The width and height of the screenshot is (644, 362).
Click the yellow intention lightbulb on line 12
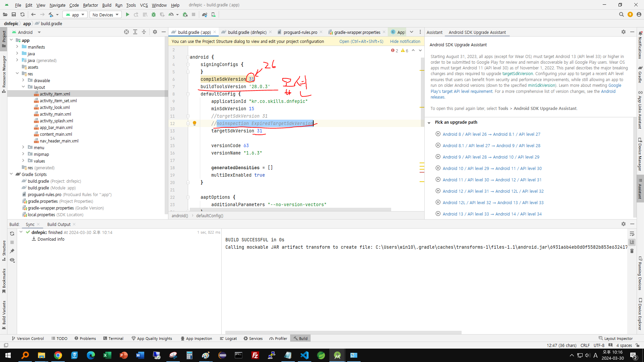click(x=194, y=123)
